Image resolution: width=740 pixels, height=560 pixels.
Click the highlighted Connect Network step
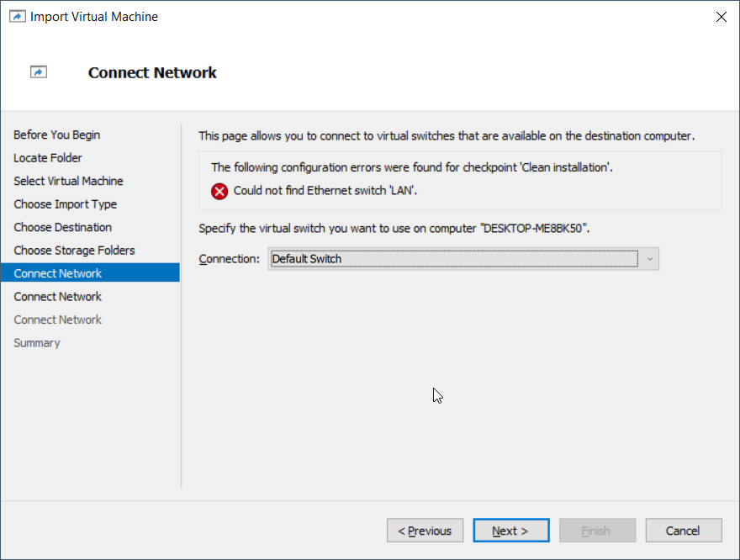point(56,272)
